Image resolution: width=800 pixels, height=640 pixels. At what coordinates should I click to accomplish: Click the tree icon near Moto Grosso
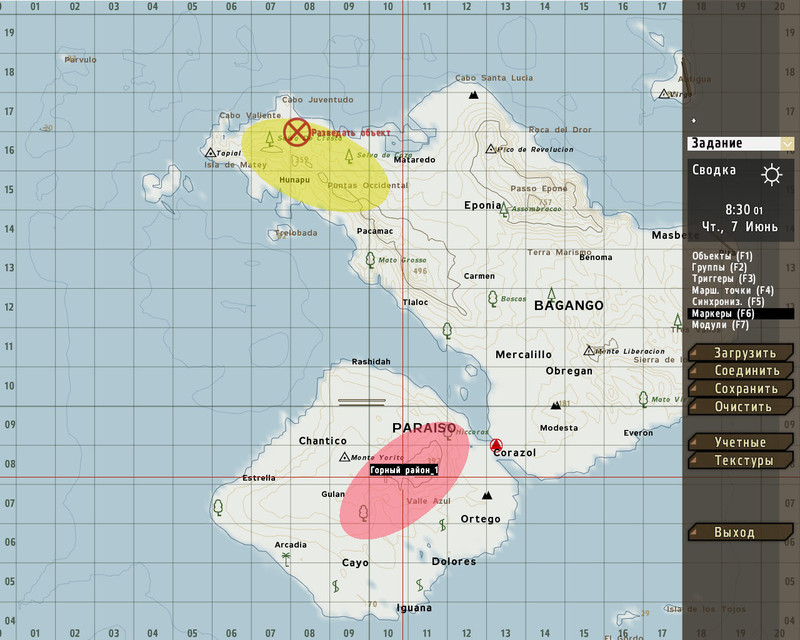tap(369, 260)
